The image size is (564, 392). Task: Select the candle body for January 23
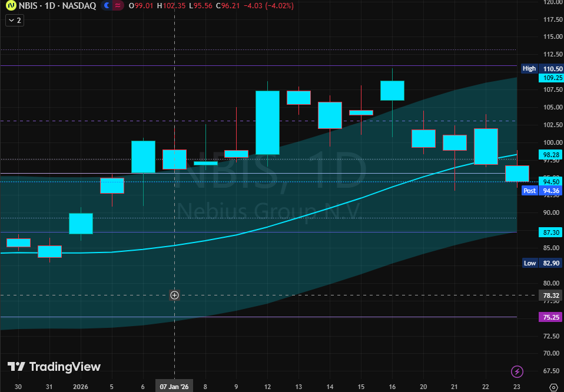point(517,174)
